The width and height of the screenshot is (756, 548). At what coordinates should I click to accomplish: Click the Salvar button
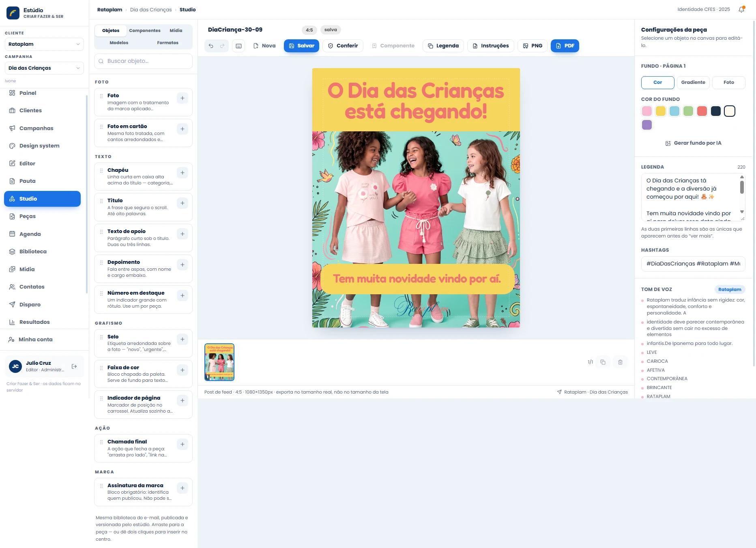[x=301, y=46]
